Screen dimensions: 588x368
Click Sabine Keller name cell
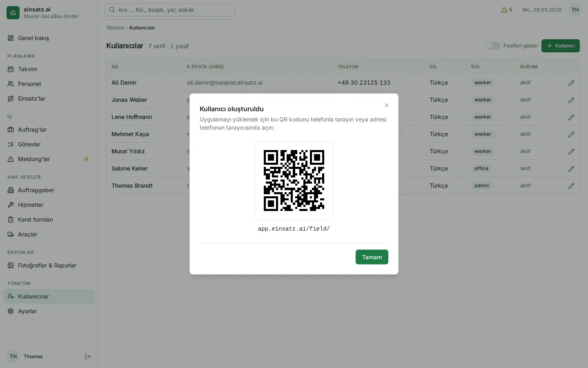129,168
